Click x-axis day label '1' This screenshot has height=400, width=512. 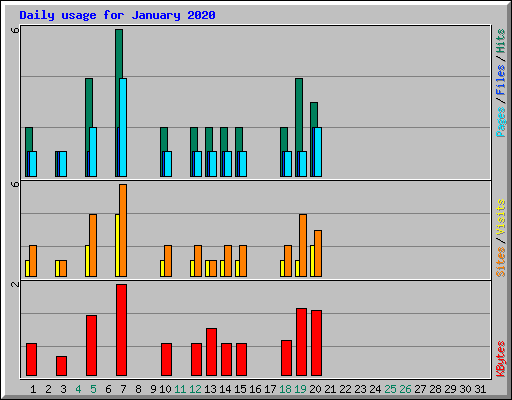33,389
